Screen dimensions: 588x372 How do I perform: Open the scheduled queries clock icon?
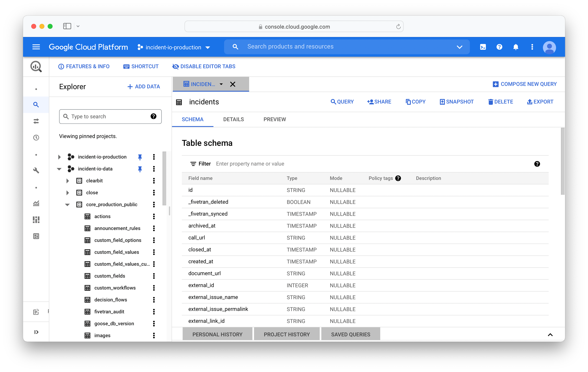point(36,138)
